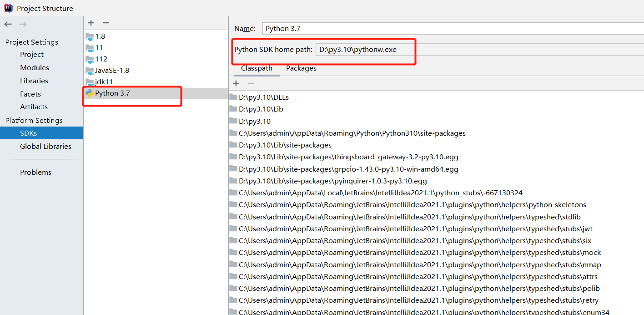Click the Python icon beside Python 3.7
Image resolution: width=644 pixels, height=315 pixels.
pyautogui.click(x=89, y=93)
